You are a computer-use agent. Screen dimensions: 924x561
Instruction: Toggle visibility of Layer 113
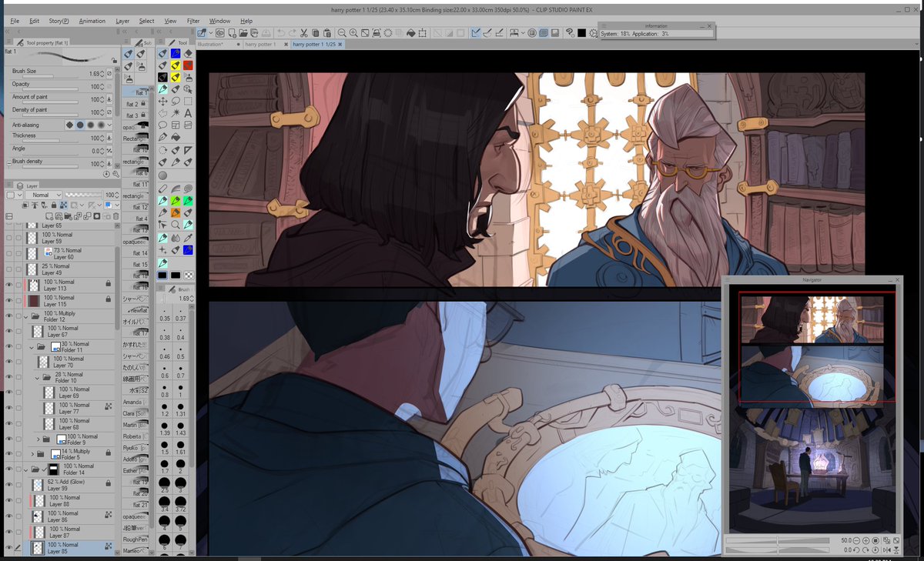(8, 284)
